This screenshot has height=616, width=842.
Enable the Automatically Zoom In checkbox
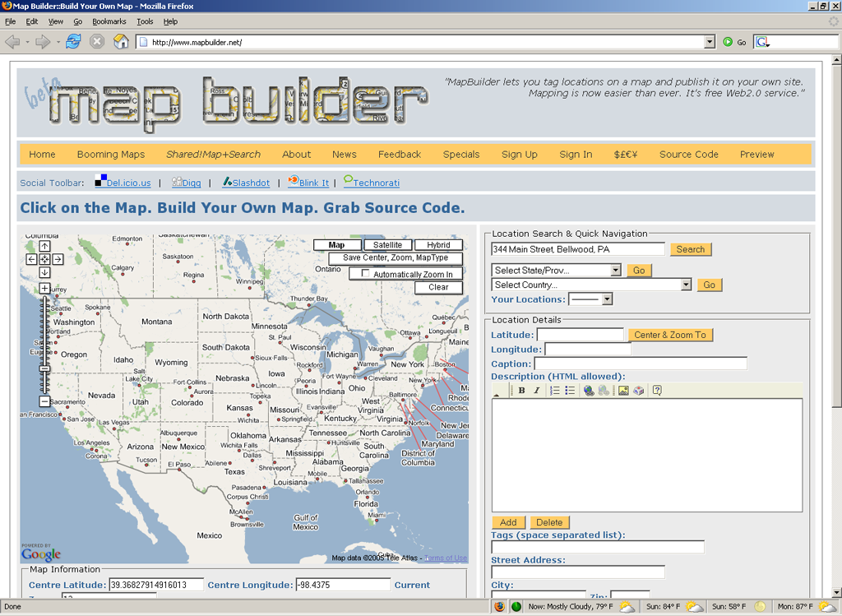(365, 274)
